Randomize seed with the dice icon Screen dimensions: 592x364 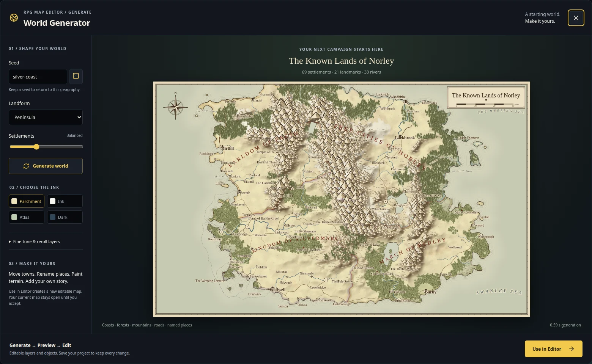click(76, 76)
